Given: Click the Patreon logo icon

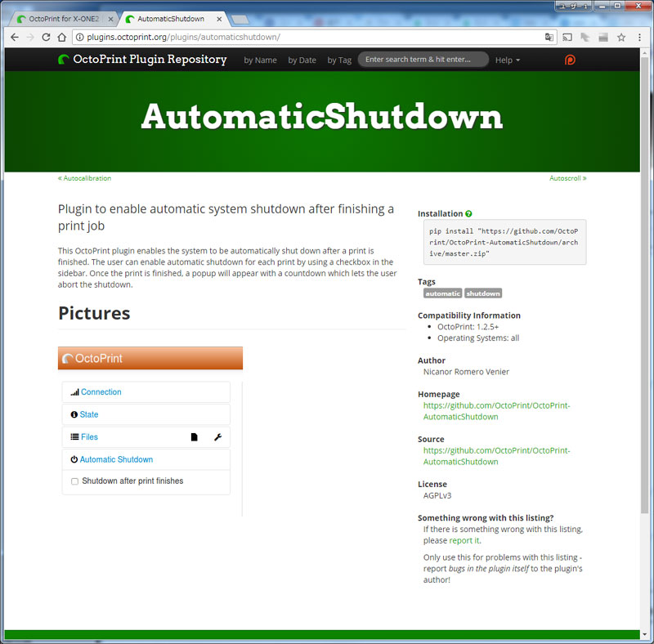Looking at the screenshot, I should [570, 60].
